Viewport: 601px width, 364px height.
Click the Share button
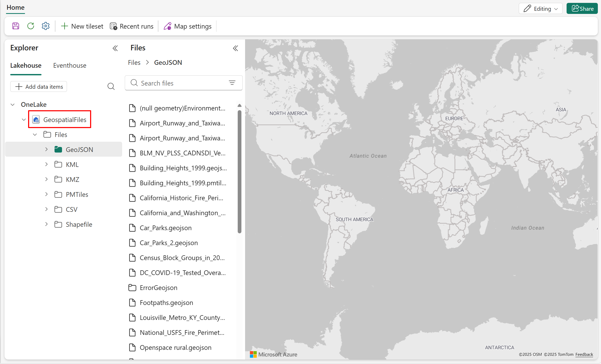click(x=582, y=9)
